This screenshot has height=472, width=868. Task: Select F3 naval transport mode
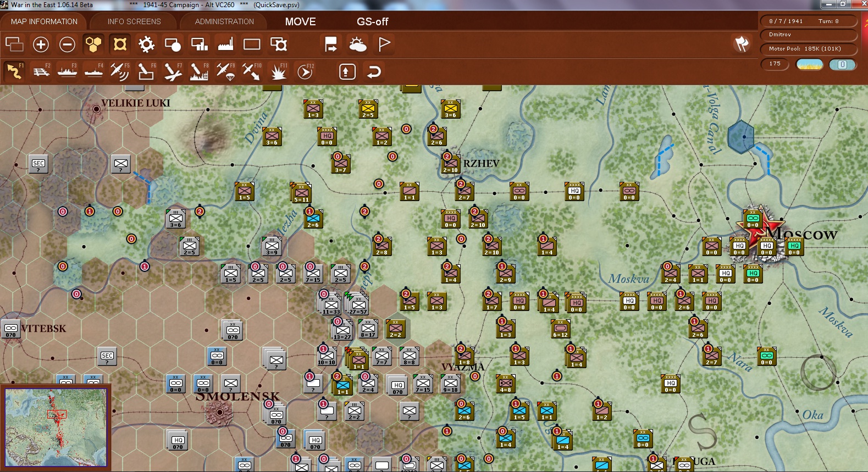tap(67, 71)
